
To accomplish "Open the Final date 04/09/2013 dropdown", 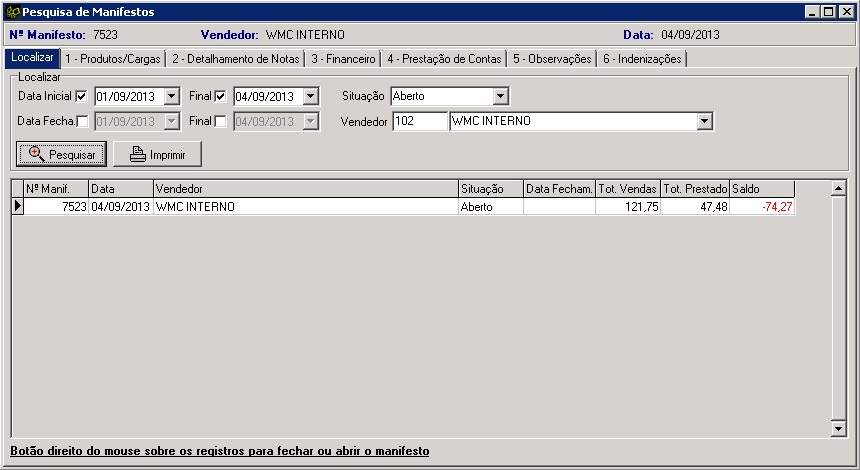I will pyautogui.click(x=310, y=96).
